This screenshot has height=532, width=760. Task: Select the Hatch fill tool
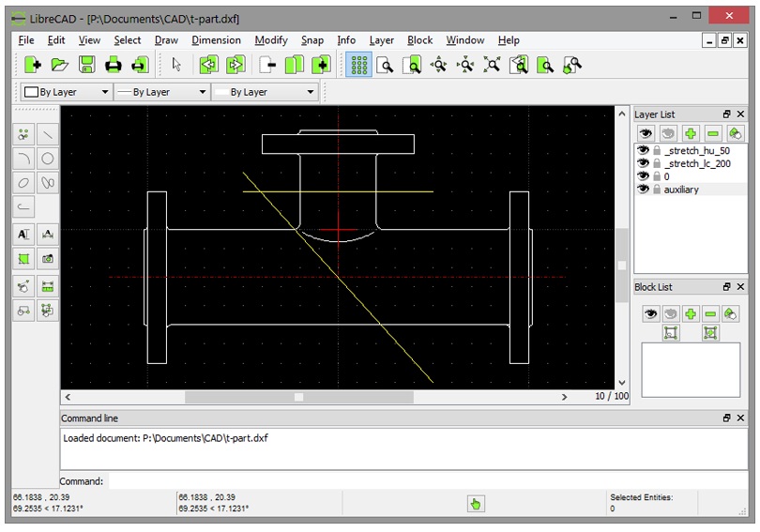(x=24, y=258)
